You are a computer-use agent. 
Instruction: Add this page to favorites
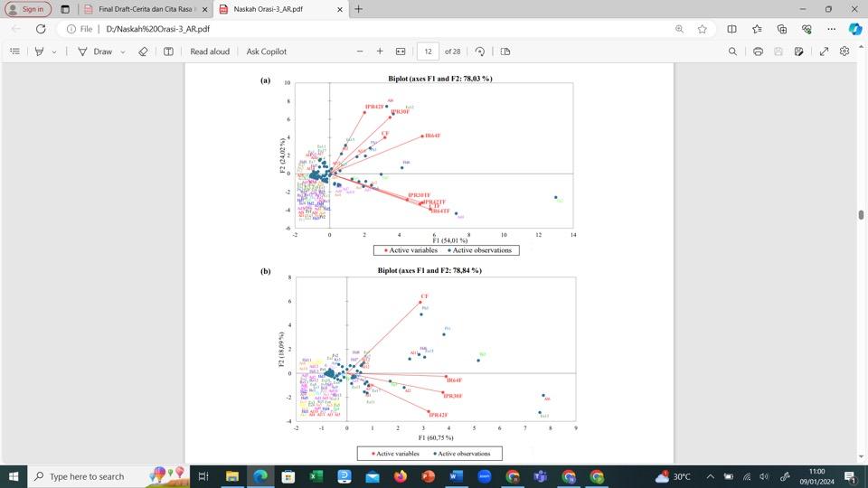pyautogui.click(x=703, y=29)
